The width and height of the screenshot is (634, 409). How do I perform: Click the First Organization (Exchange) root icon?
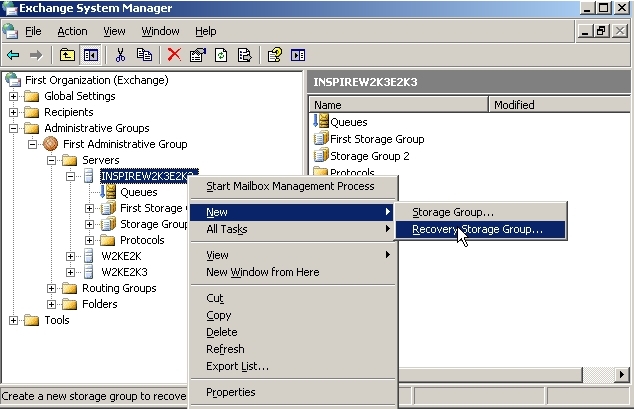tap(13, 80)
